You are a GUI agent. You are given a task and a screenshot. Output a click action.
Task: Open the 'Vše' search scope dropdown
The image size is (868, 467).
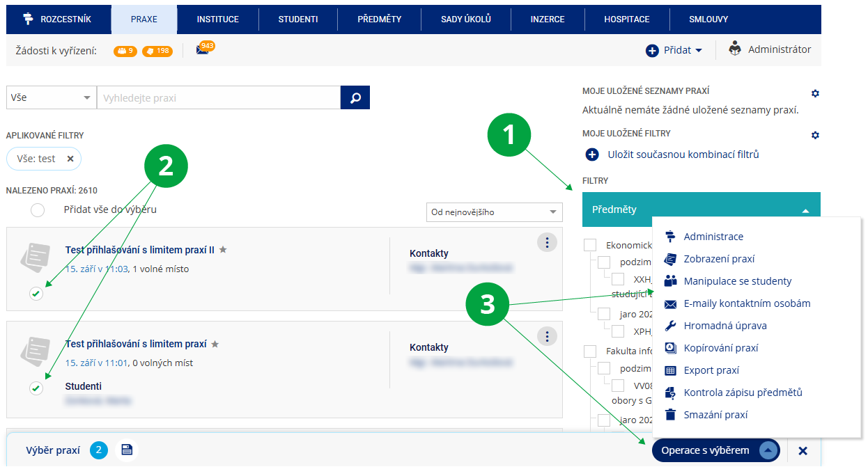(x=51, y=98)
